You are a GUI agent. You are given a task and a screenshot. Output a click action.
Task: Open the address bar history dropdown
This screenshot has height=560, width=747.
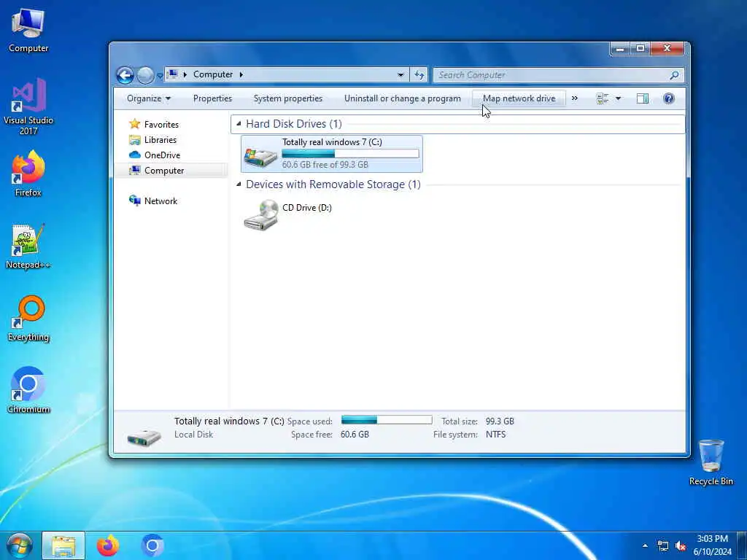(400, 75)
